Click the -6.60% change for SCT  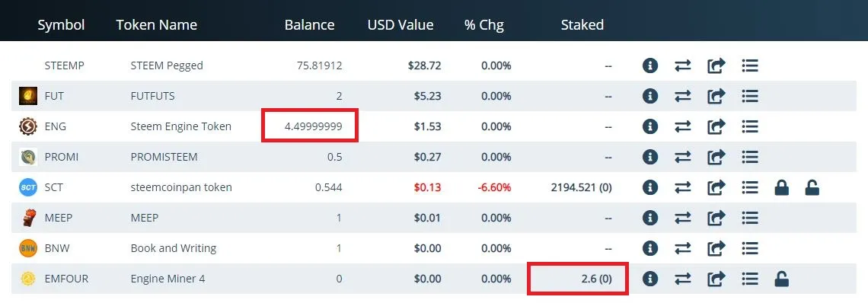494,187
